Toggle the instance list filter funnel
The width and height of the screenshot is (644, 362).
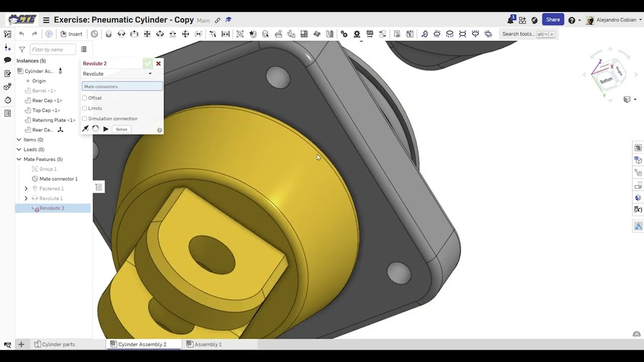tap(22, 49)
